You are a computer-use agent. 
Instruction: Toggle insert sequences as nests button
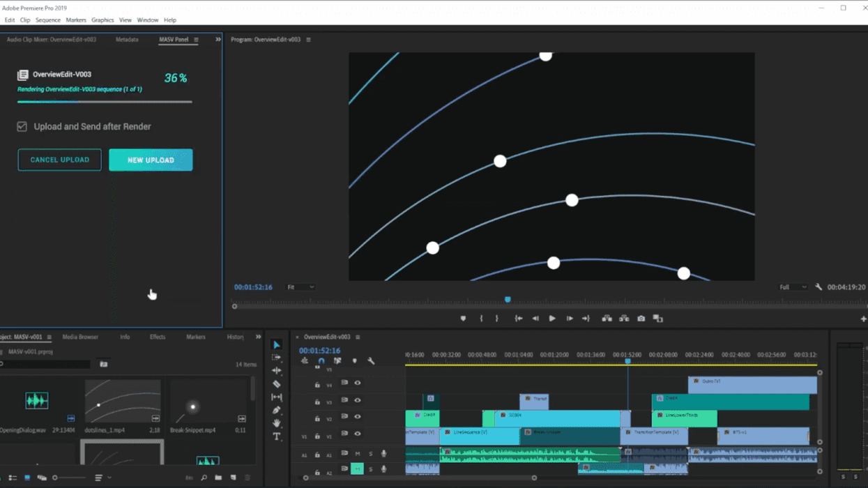(305, 361)
